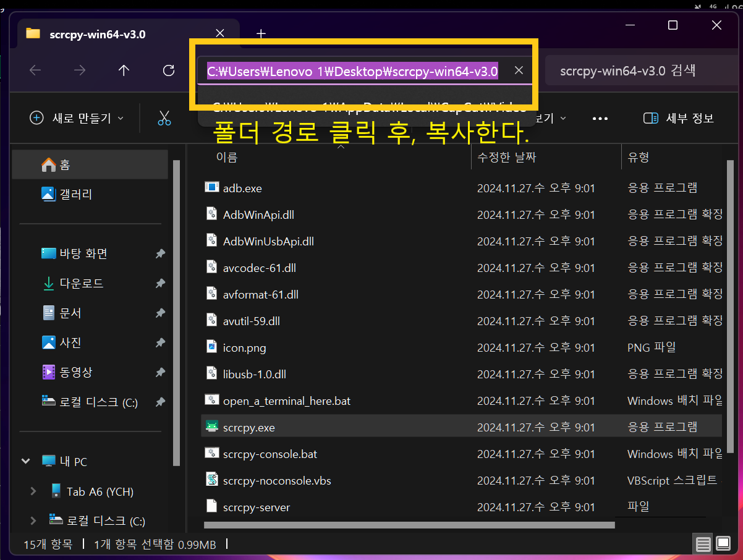Viewport: 743px width, 560px height.
Task: Click the forward navigation arrow
Action: (80, 70)
